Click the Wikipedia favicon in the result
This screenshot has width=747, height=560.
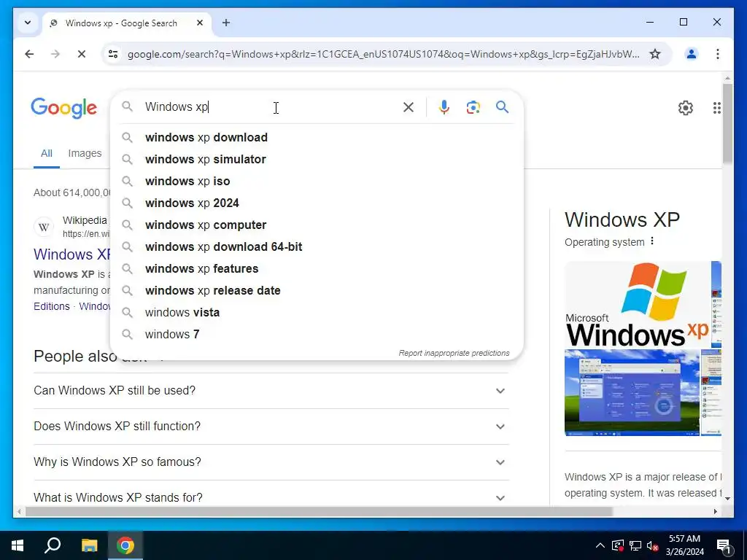pyautogui.click(x=44, y=227)
